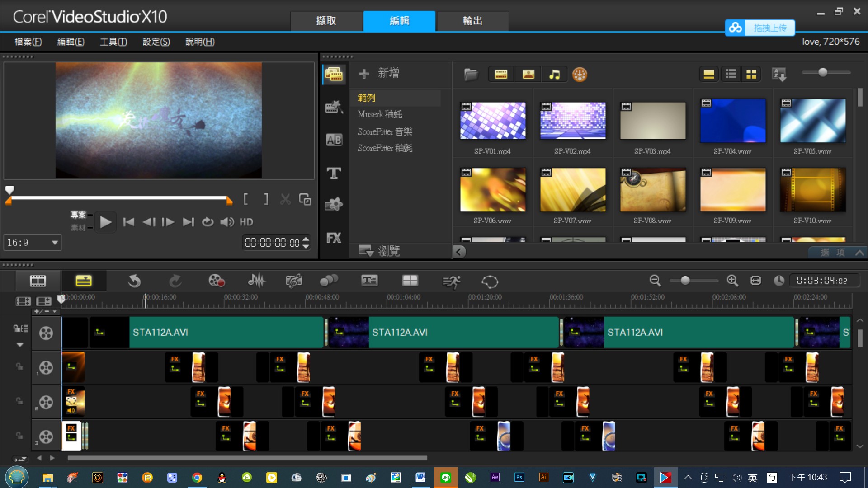This screenshot has height=488, width=868.
Task: Open the Subtitle Editor
Action: coord(369,281)
